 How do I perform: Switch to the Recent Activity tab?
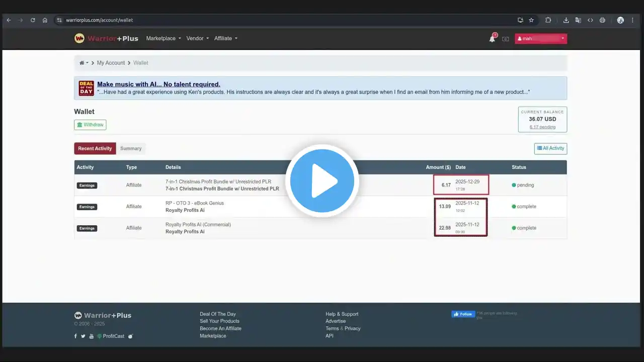(95, 148)
